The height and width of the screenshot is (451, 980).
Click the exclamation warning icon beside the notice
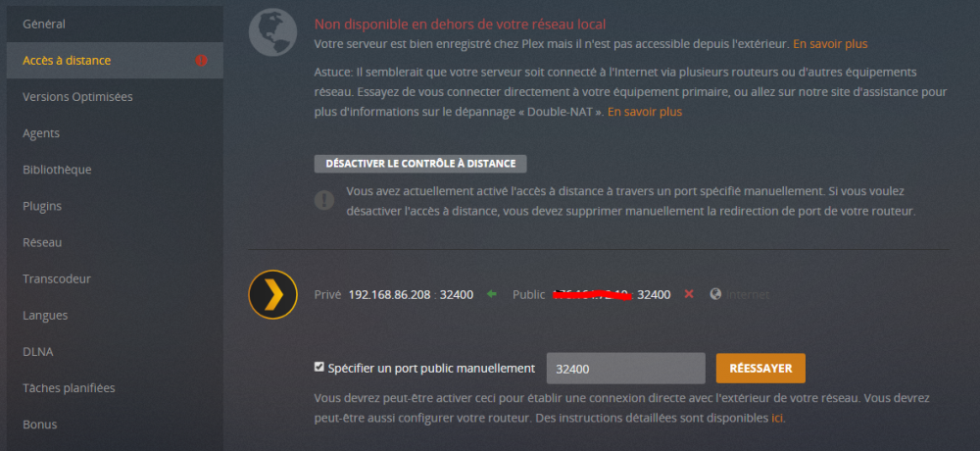(323, 200)
